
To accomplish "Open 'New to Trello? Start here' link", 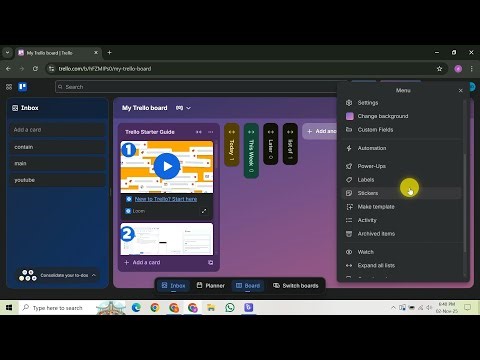I will tap(166, 199).
